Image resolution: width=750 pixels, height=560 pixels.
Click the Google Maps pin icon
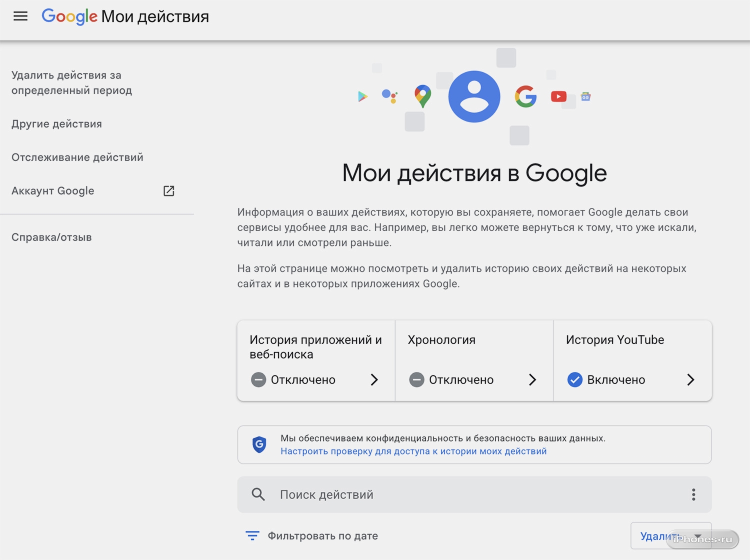pyautogui.click(x=423, y=96)
